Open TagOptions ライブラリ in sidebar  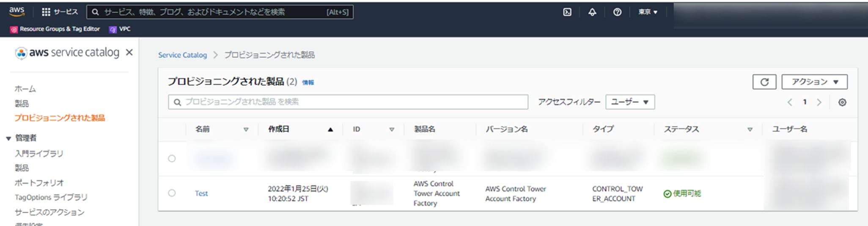point(51,197)
